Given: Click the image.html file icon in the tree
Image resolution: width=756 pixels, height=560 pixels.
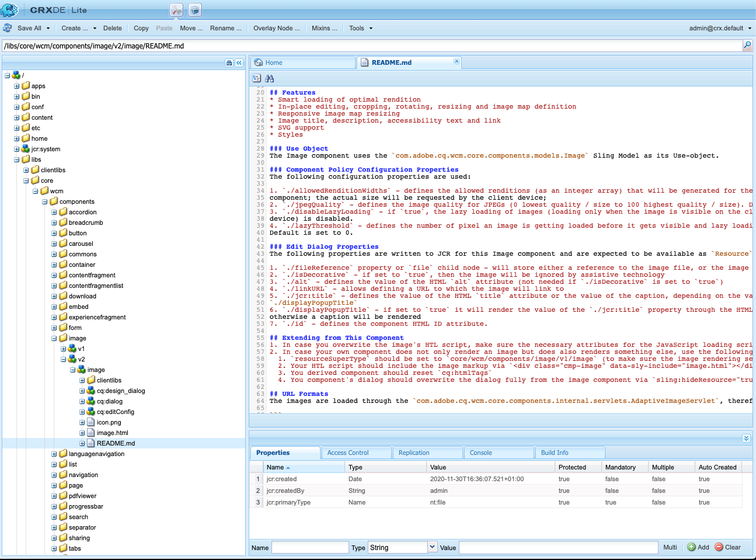Looking at the screenshot, I should click(x=90, y=433).
